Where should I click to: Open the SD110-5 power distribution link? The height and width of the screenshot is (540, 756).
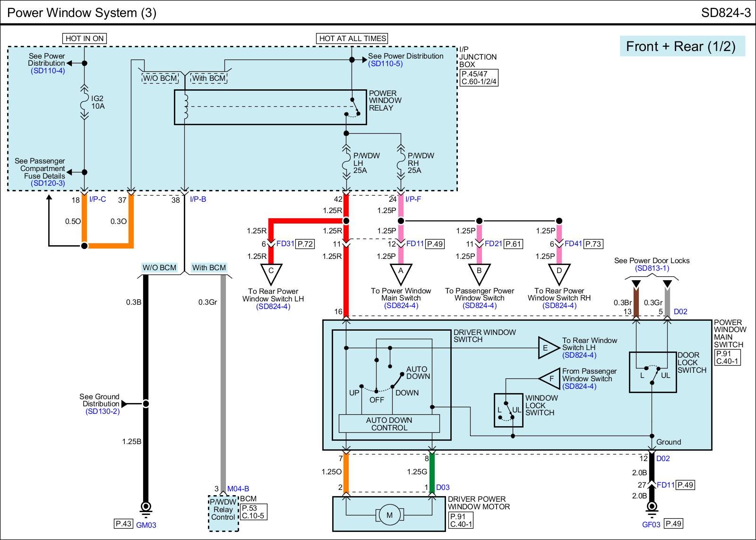coord(386,64)
